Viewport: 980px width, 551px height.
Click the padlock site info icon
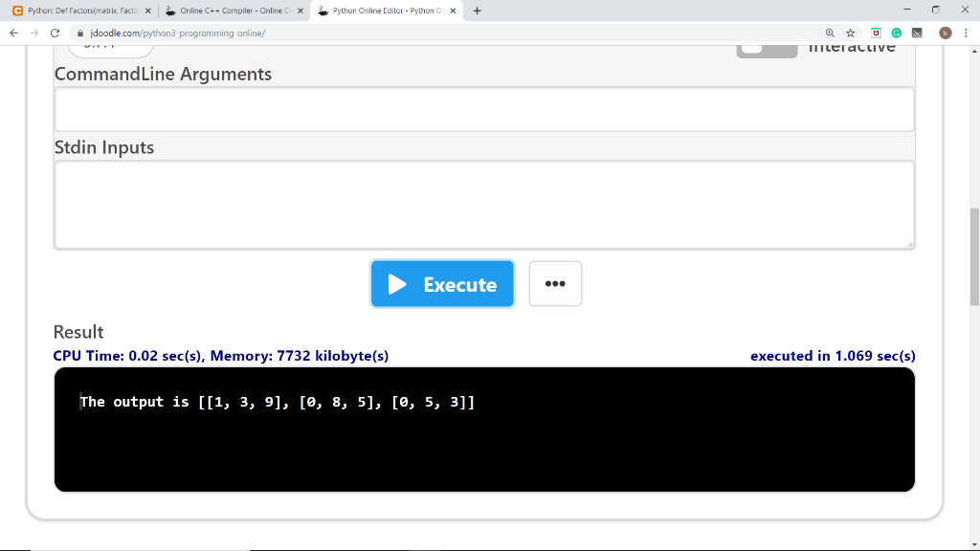(80, 33)
